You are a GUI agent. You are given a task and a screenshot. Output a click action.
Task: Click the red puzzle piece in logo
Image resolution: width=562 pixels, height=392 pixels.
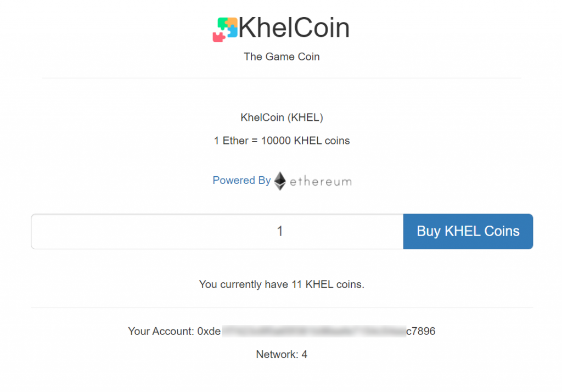[x=218, y=37]
